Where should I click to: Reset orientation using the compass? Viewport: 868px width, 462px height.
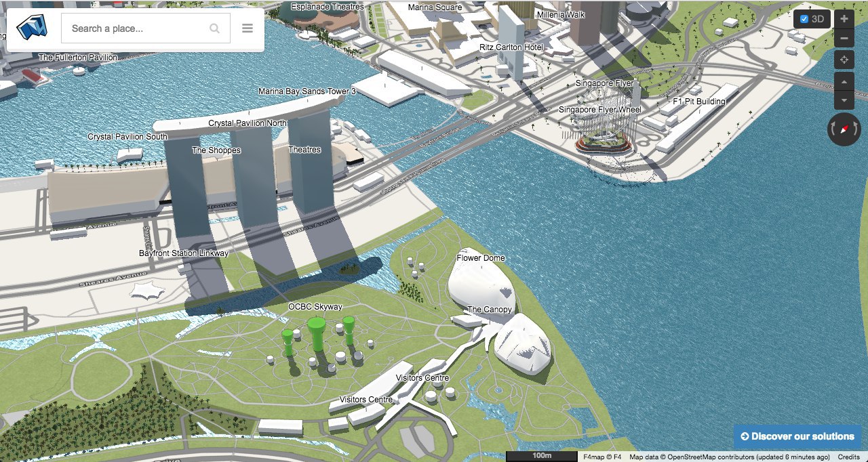tap(844, 129)
